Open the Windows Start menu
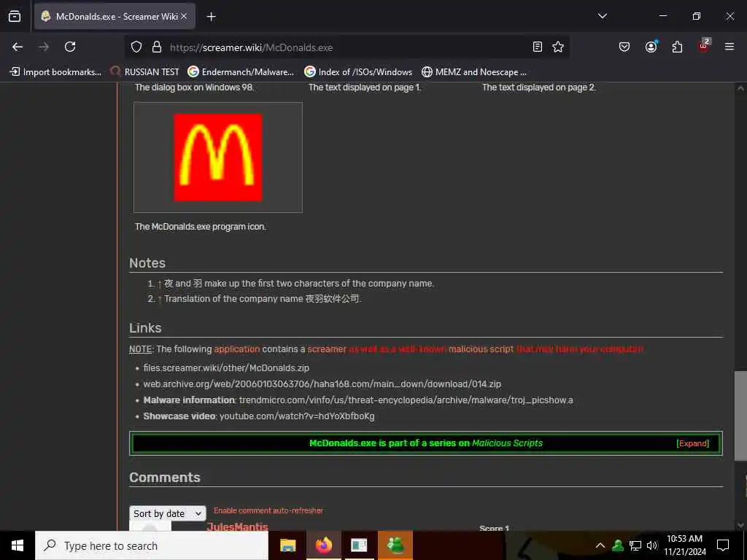 pyautogui.click(x=18, y=545)
